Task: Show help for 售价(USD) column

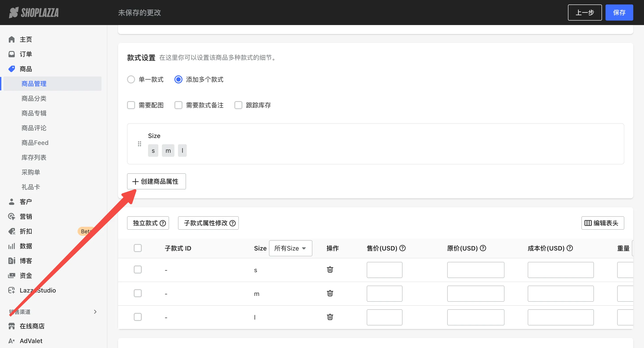Action: click(402, 248)
